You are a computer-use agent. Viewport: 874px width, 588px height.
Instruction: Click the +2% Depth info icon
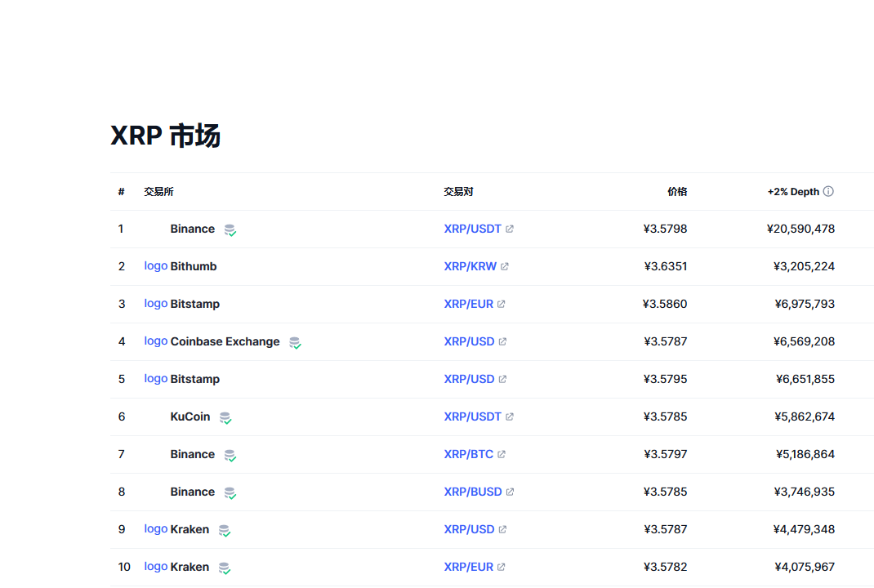(828, 191)
